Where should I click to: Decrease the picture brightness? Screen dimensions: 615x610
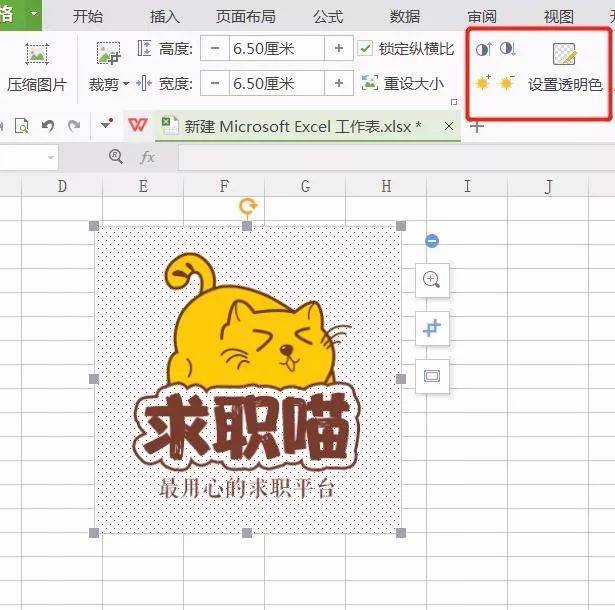point(508,82)
